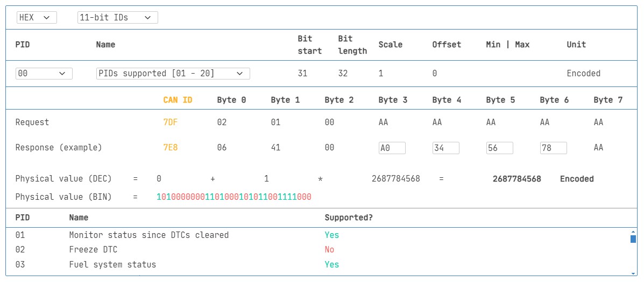Click the 'Fuel system status' row name
Image resolution: width=644 pixels, height=282 pixels.
pos(112,265)
